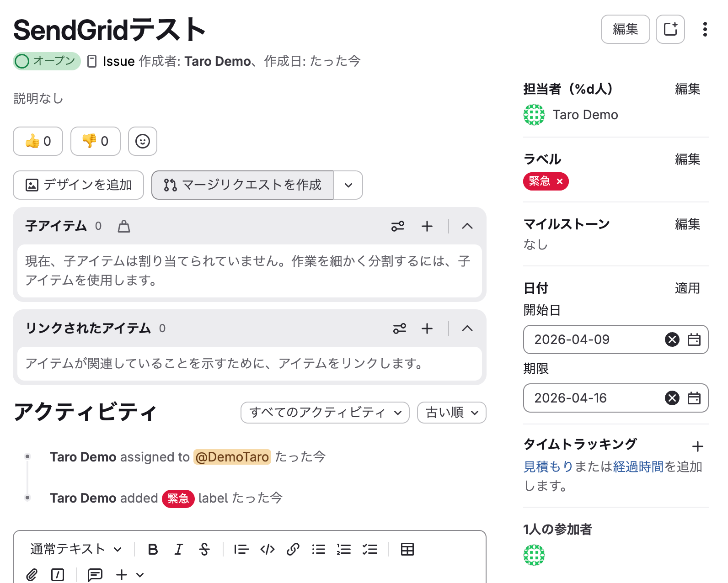Click the author name Taro Demo in header
This screenshot has height=583, width=728.
218,61
